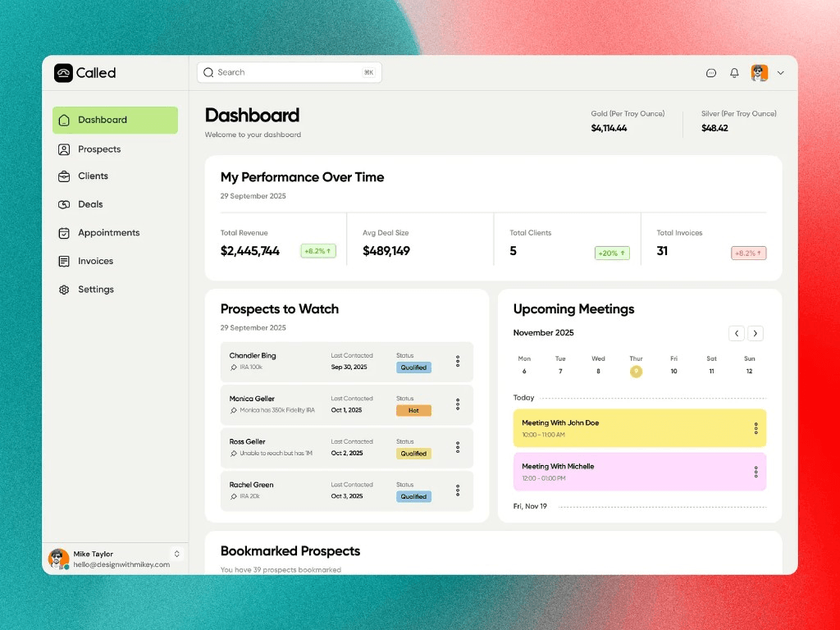Click Avg Deal Size value $489,149
Image resolution: width=840 pixels, height=630 pixels.
coord(386,251)
